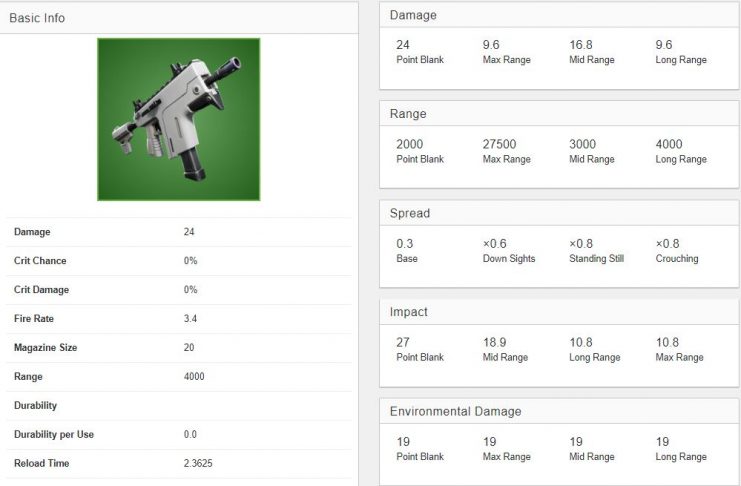Click the Impact Long Range label
The width and height of the screenshot is (741, 486).
coord(595,357)
